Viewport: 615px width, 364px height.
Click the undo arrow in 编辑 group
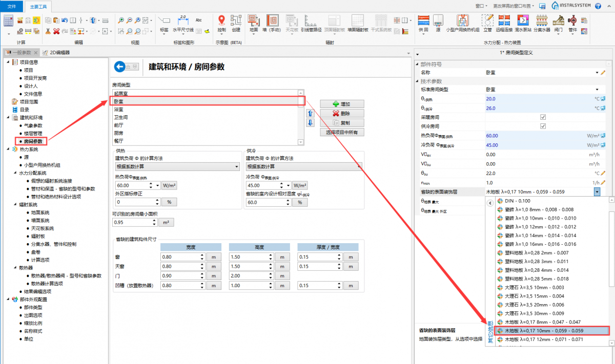[65, 20]
